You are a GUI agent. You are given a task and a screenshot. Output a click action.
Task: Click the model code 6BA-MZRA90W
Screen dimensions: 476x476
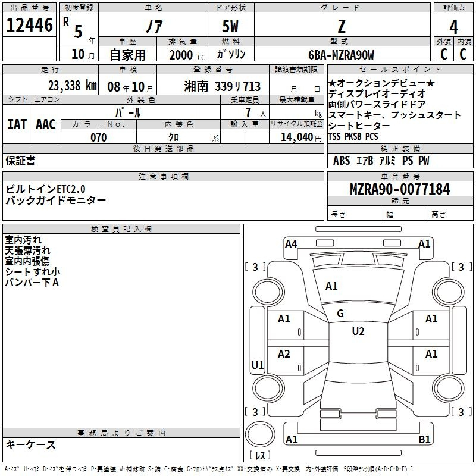[x=341, y=55]
